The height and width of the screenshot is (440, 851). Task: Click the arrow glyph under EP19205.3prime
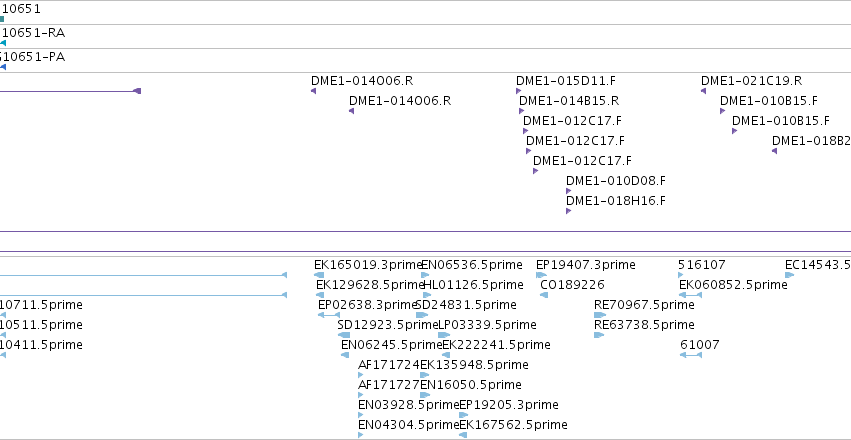tap(463, 415)
